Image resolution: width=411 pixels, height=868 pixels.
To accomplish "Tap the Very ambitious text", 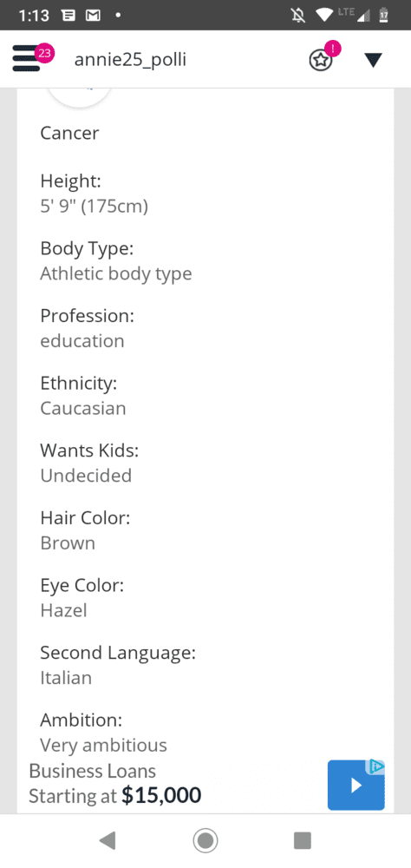I will click(x=103, y=745).
